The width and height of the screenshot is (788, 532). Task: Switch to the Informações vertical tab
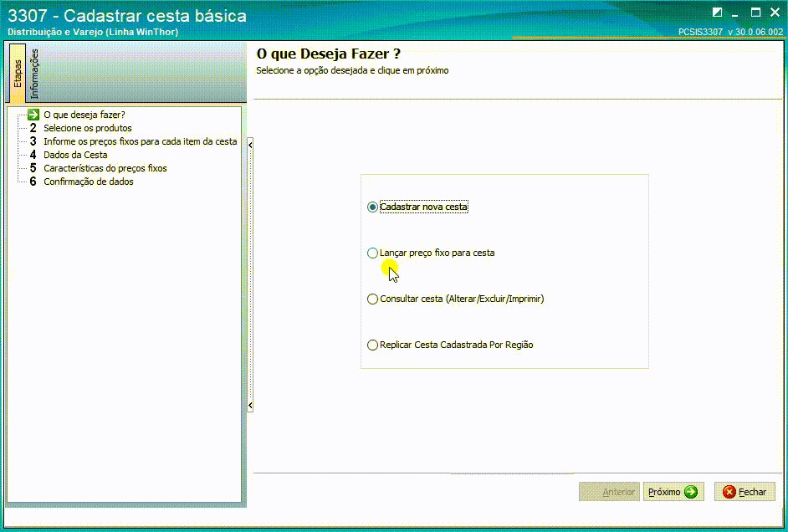(x=33, y=74)
